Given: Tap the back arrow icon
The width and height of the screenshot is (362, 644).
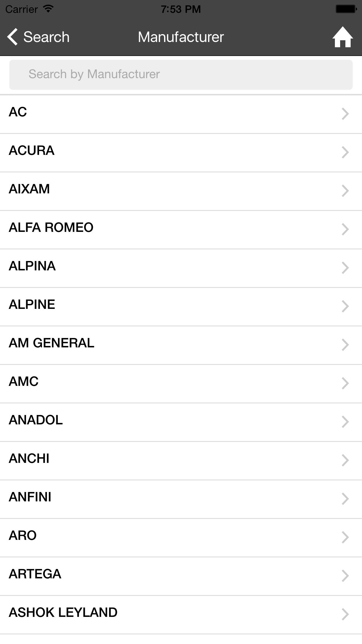Looking at the screenshot, I should coord(13,37).
